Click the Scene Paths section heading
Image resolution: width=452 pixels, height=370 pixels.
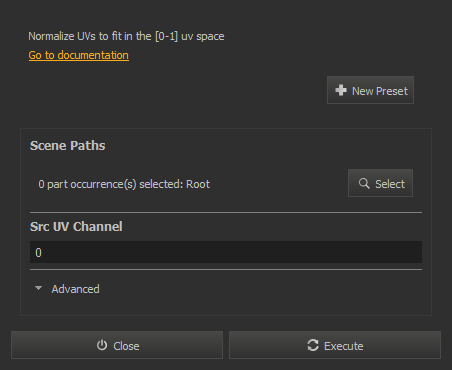pyautogui.click(x=68, y=146)
